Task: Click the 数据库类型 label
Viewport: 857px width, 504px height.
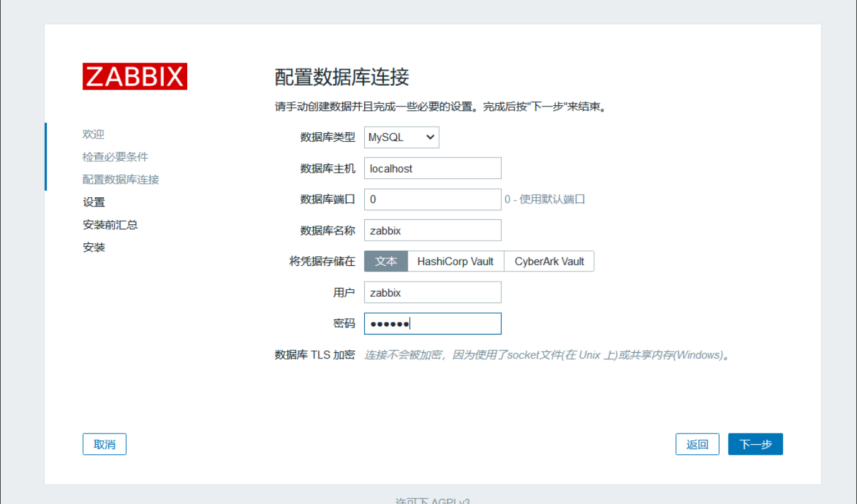Action: 328,137
